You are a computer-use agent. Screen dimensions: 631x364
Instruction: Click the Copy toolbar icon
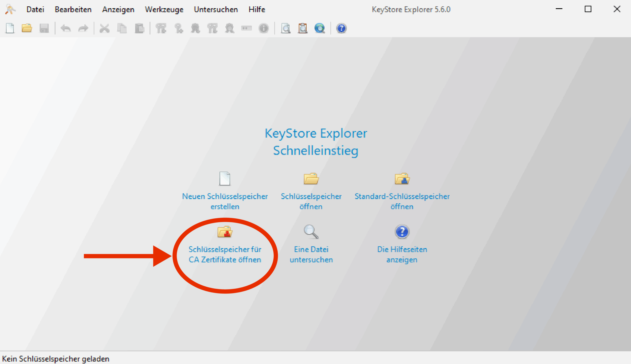click(x=122, y=28)
